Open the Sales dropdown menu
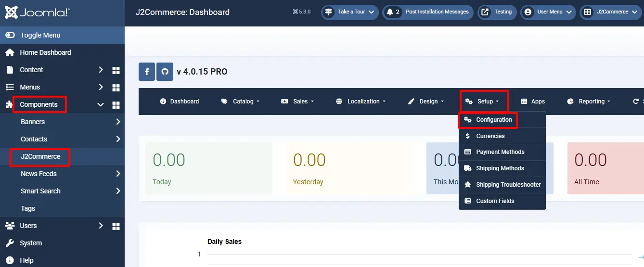 (x=297, y=102)
